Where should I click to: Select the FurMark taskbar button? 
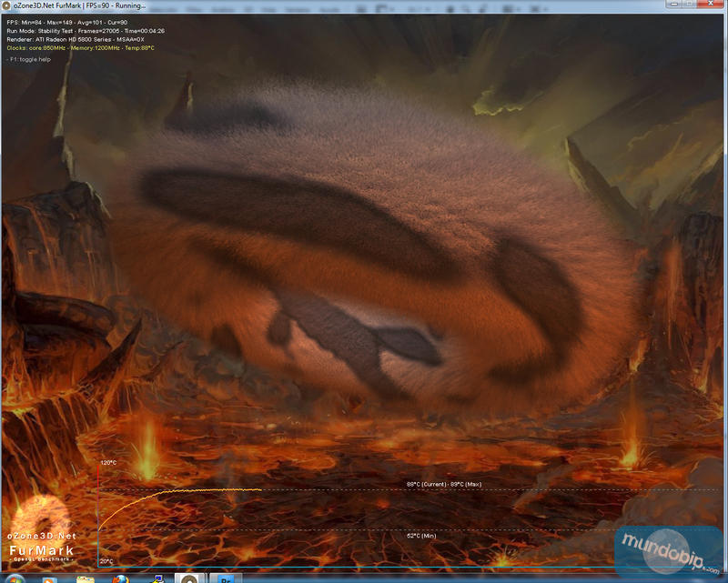[189, 578]
